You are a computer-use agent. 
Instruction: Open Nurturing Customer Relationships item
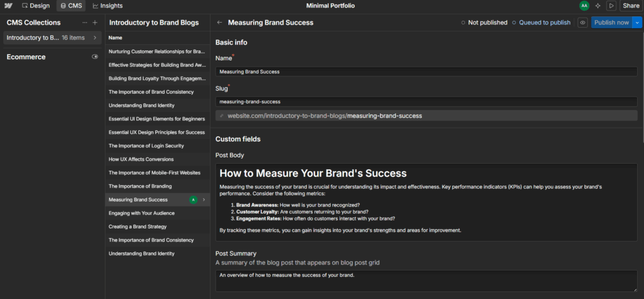click(157, 52)
